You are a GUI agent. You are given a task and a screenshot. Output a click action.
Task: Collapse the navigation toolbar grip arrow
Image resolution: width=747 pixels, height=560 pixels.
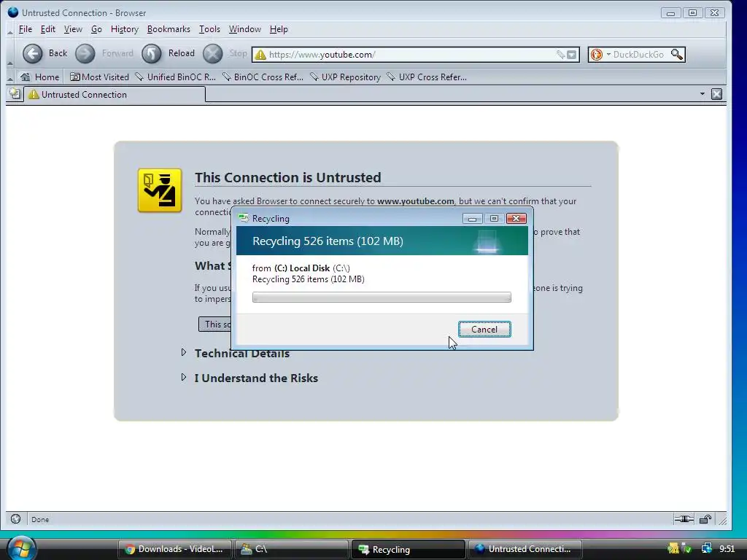pyautogui.click(x=10, y=63)
